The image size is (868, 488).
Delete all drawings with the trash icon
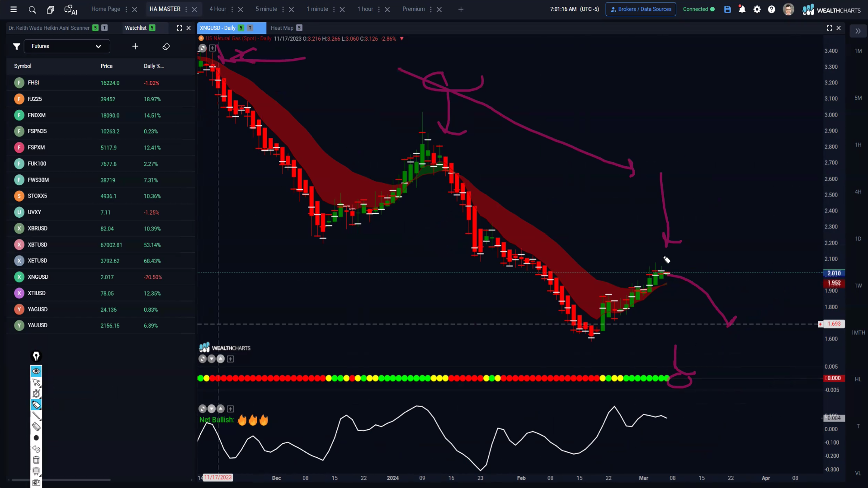(x=36, y=460)
